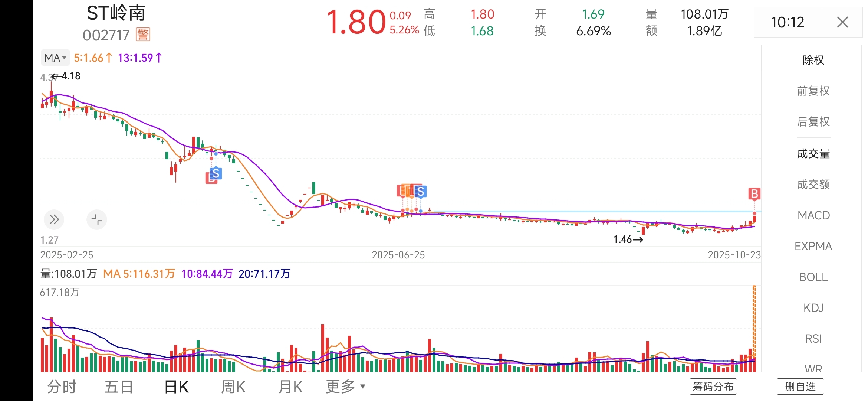The image size is (868, 401).
Task: Select the MACD indicator
Action: coord(813,215)
